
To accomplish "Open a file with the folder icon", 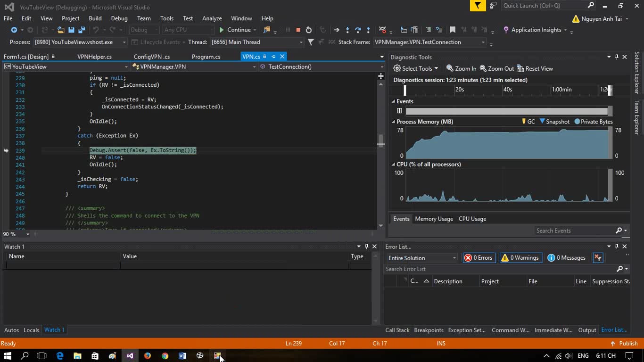I will click(61, 30).
